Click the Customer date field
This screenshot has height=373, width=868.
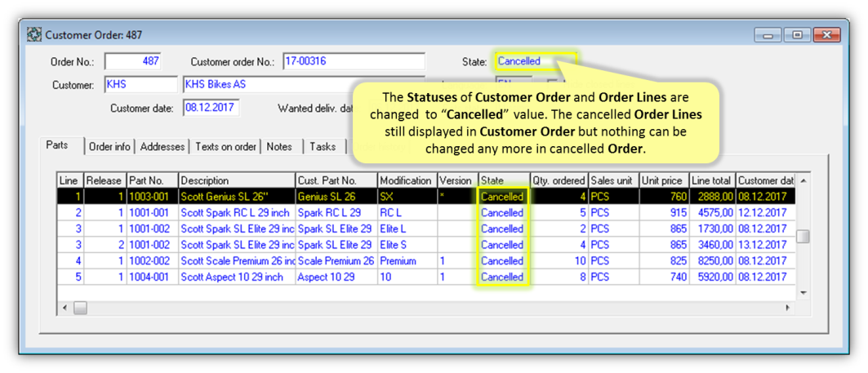pyautogui.click(x=211, y=108)
